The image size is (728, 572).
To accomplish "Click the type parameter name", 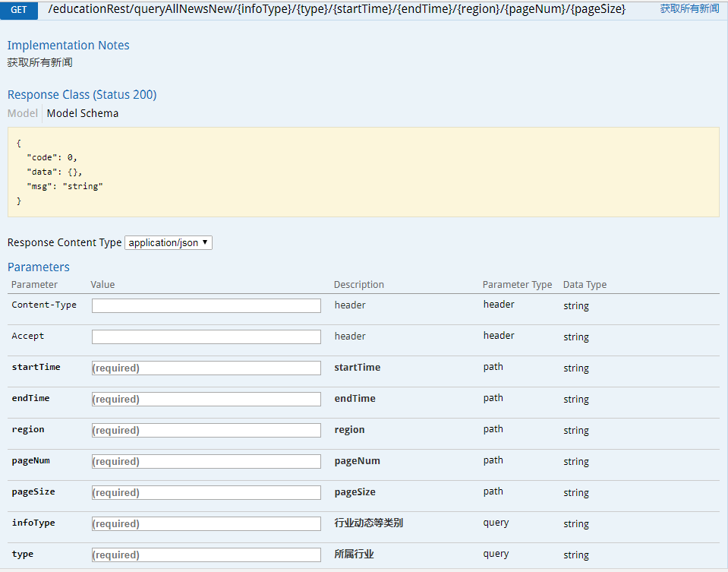I will coord(23,555).
